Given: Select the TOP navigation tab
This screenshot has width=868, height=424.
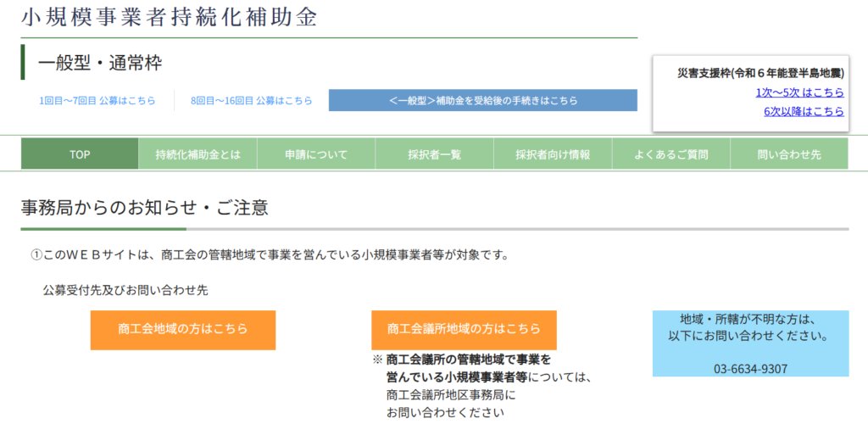Looking at the screenshot, I should pyautogui.click(x=80, y=154).
